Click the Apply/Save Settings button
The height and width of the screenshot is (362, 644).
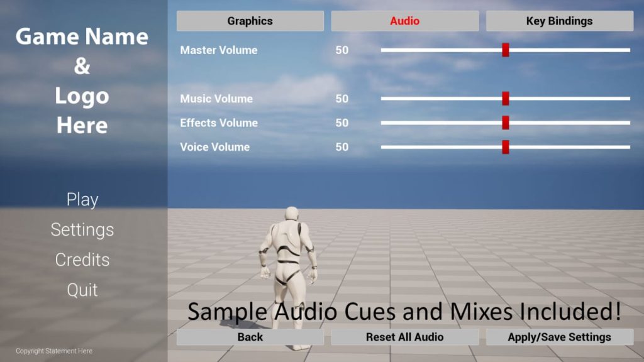(x=559, y=337)
